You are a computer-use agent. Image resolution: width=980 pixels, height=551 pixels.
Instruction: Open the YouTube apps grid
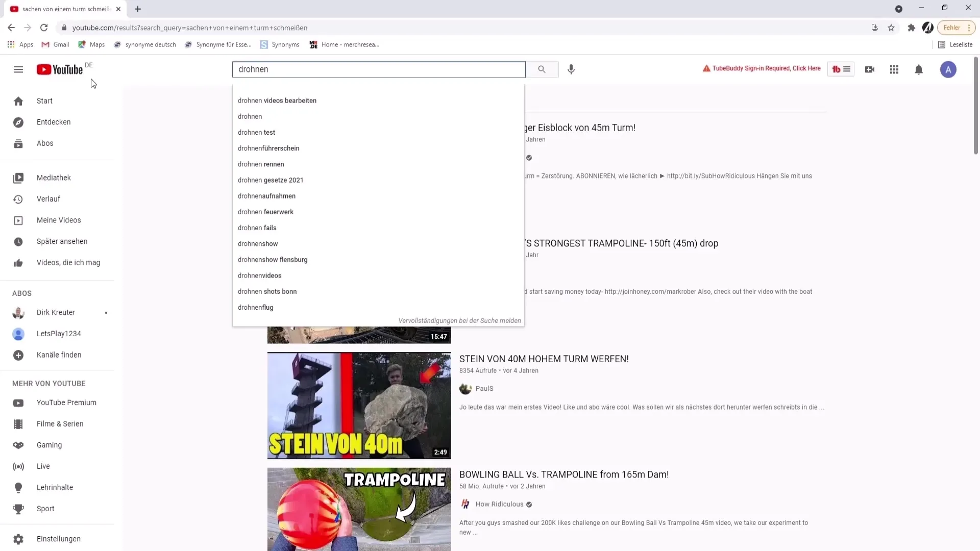[894, 69]
